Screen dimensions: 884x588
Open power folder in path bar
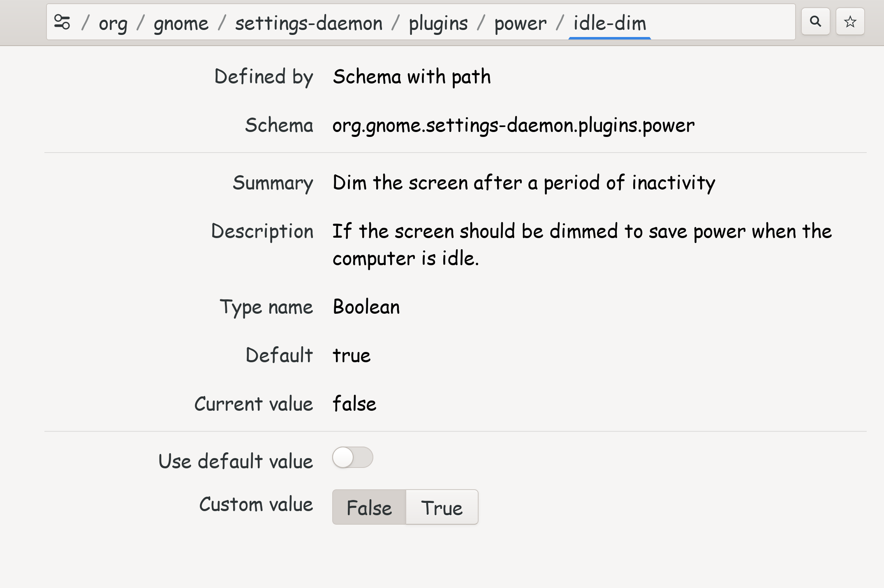(520, 23)
